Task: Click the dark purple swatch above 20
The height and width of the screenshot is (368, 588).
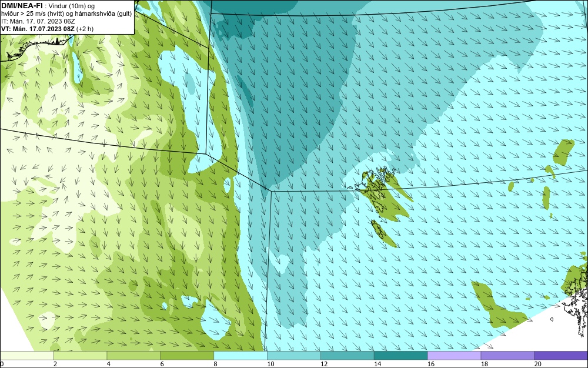Action: 561,355
